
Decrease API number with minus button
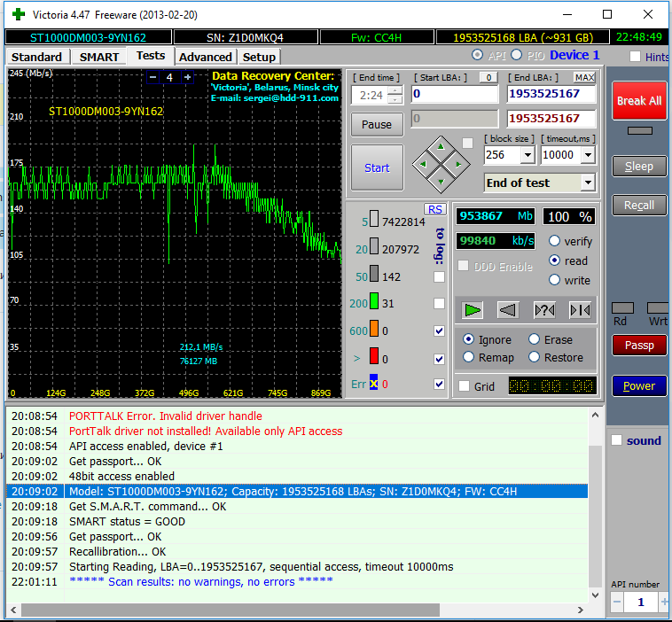coord(617,602)
